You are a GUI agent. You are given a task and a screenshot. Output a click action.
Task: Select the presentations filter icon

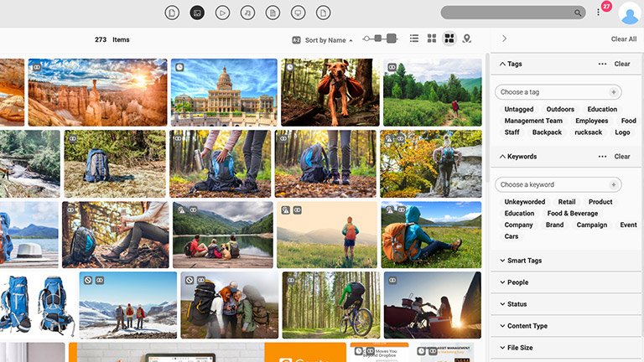coord(298,13)
